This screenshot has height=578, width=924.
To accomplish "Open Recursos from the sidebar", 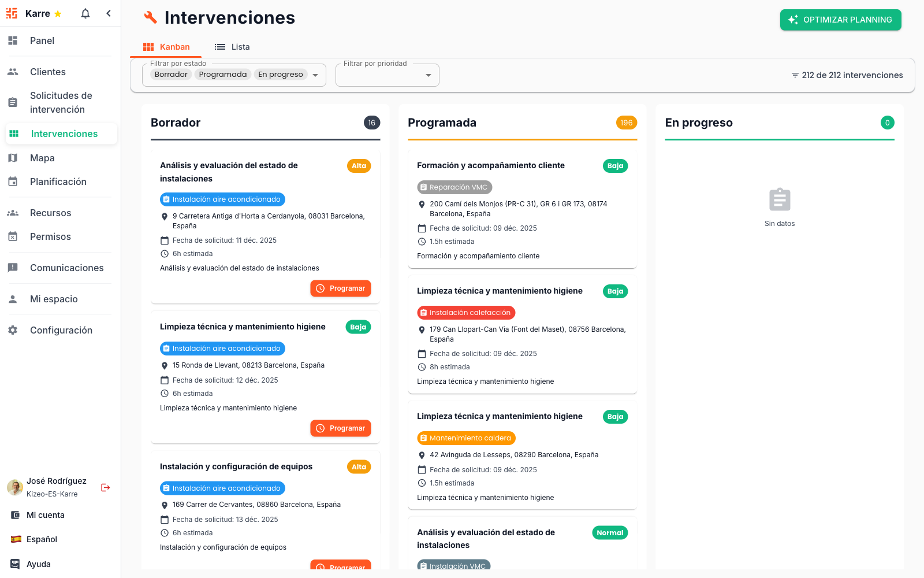I will [x=50, y=213].
